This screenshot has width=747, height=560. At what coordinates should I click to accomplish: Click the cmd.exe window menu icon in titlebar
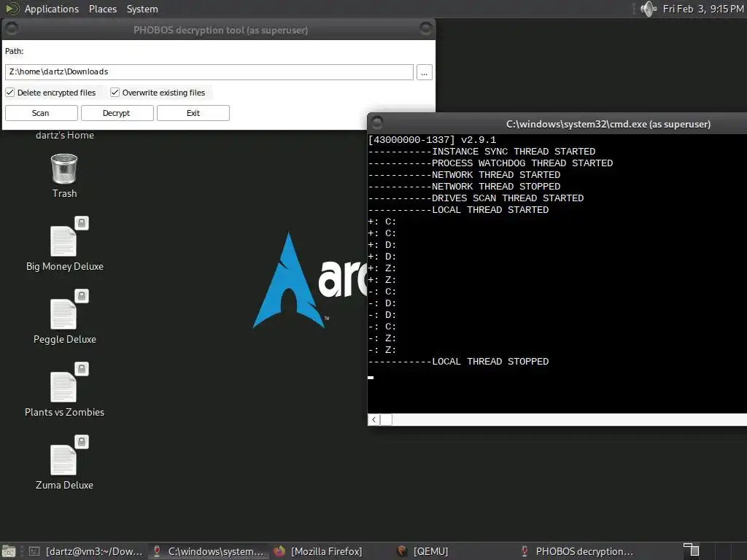[377, 123]
